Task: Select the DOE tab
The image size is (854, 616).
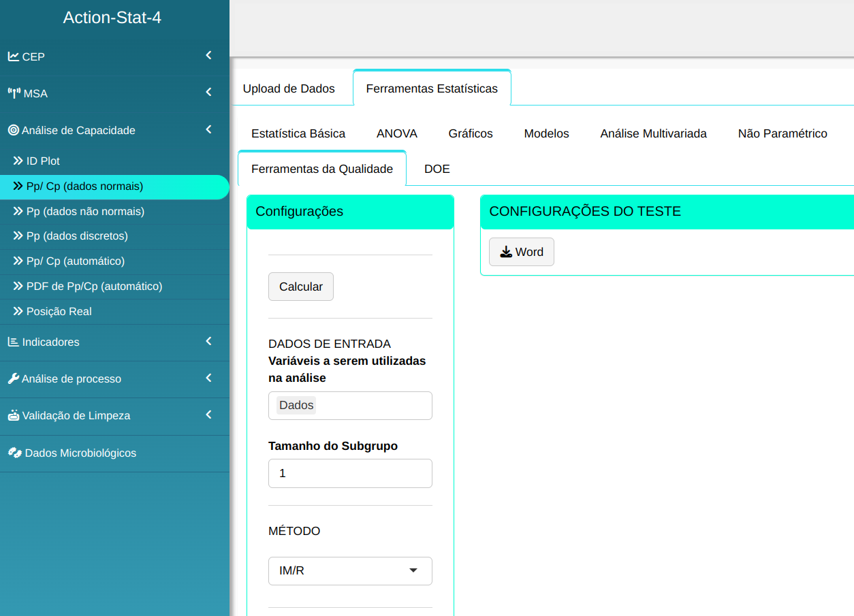Action: (x=437, y=169)
